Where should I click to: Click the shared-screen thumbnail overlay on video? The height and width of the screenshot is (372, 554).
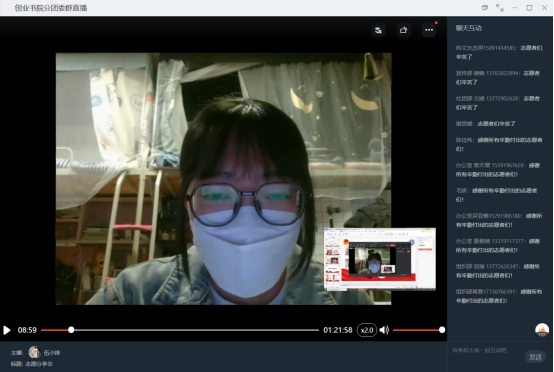click(x=380, y=259)
